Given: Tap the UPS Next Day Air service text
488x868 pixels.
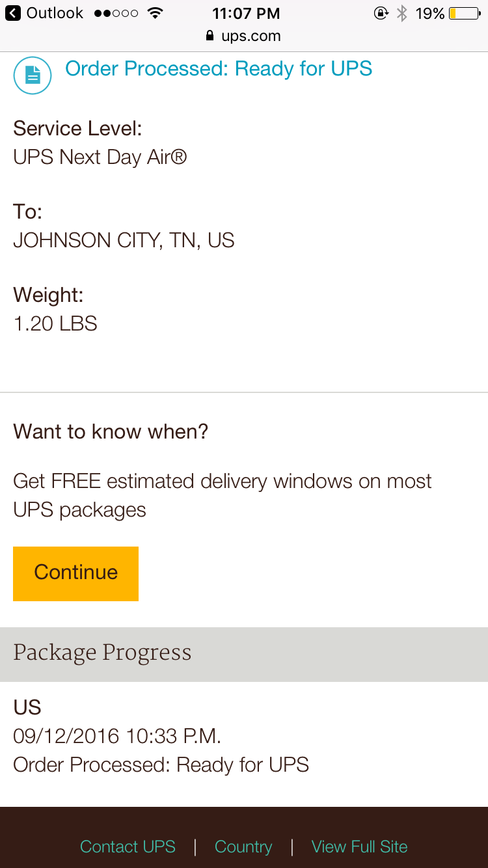Looking at the screenshot, I should [100, 157].
